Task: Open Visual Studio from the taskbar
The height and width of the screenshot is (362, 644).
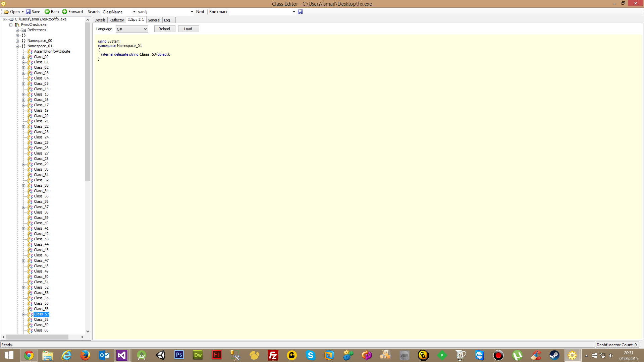Action: 122,355
